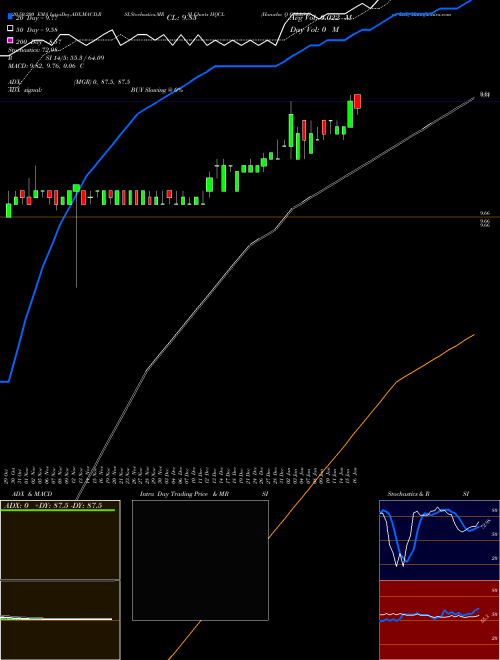The height and width of the screenshot is (660, 500).
Task: Select the 'ADX signal:' label
Action: coord(25,90)
